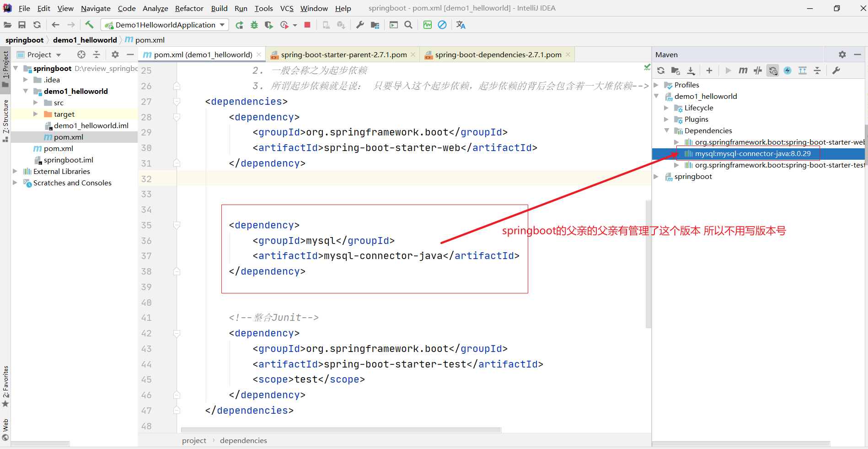The width and height of the screenshot is (868, 449).
Task: Expand the Lifecycle node in Maven panel
Action: [x=666, y=108]
